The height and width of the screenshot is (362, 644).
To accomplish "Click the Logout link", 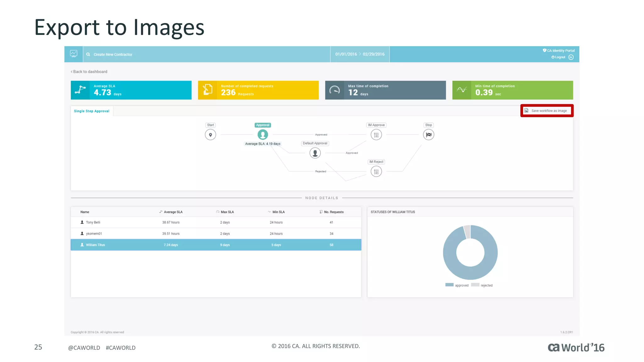I will tap(558, 57).
